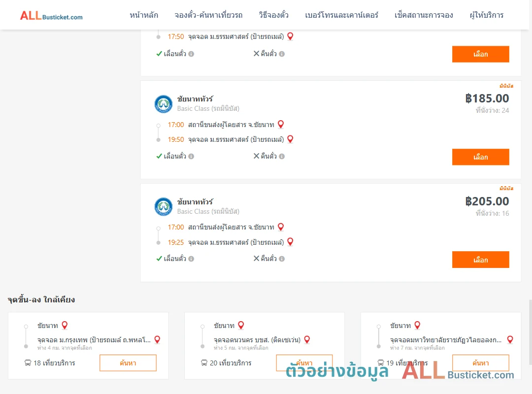Click มินิบัส tag on ฿185.00 card
Screen dimensions: 532x394
[x=506, y=86]
